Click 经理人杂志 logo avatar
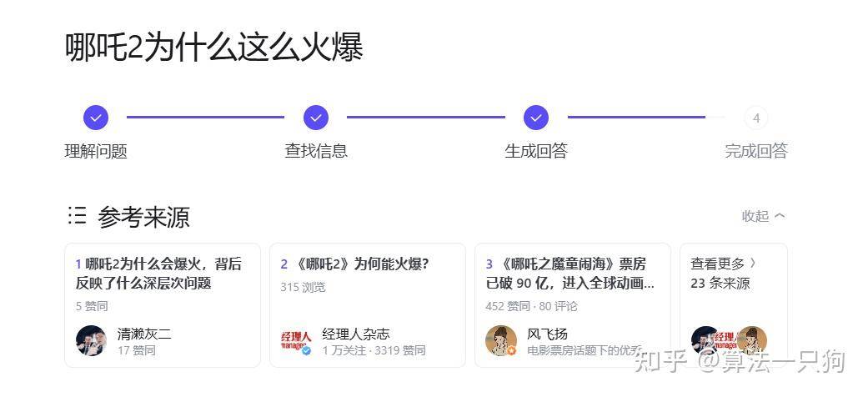Viewport: 868px width, 397px height. point(297,340)
